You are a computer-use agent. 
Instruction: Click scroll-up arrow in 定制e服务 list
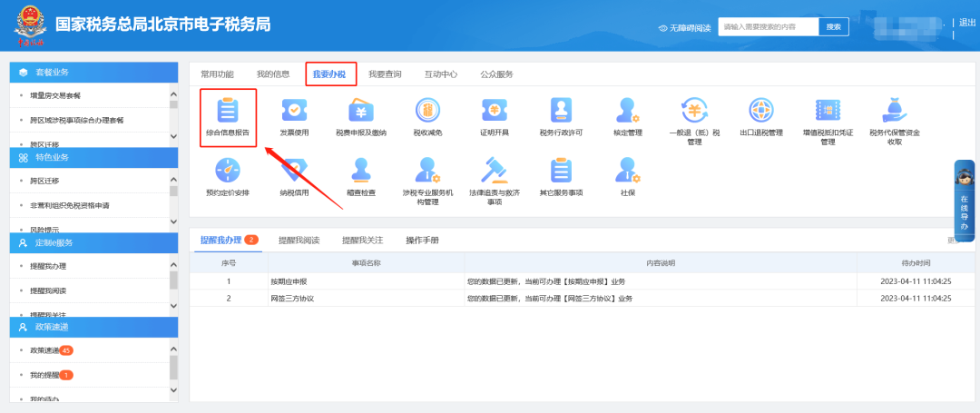pos(173,265)
